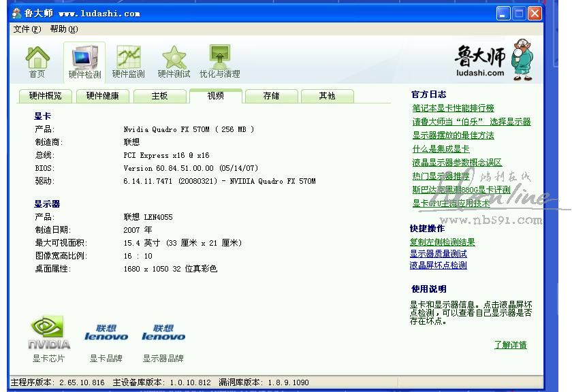Image resolution: width=572 pixels, height=392 pixels.
Task: Click the 显示器质量测试 link
Action: [438, 254]
